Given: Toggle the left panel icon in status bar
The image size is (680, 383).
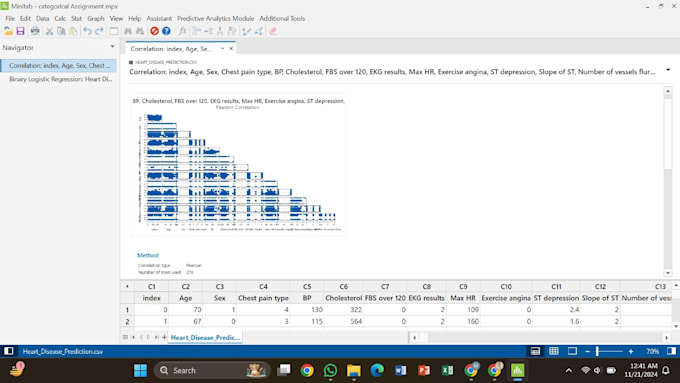Looking at the screenshot, I should [9, 351].
